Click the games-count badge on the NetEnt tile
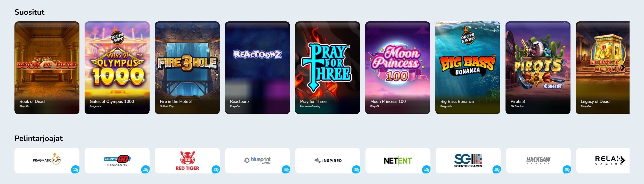 426,170
